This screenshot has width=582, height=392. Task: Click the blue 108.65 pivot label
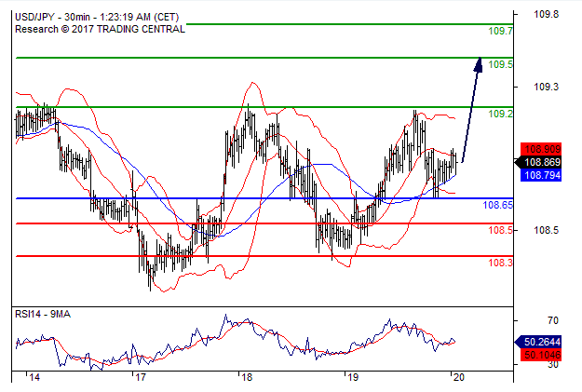(498, 205)
